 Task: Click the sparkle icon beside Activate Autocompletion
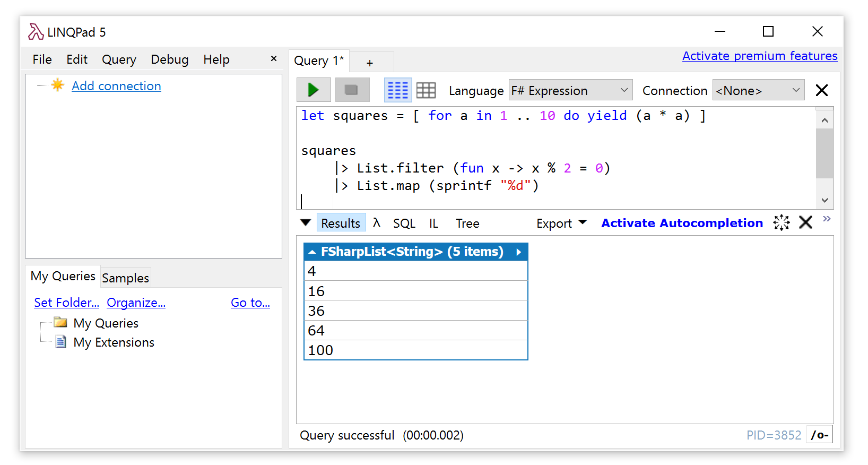[782, 222]
